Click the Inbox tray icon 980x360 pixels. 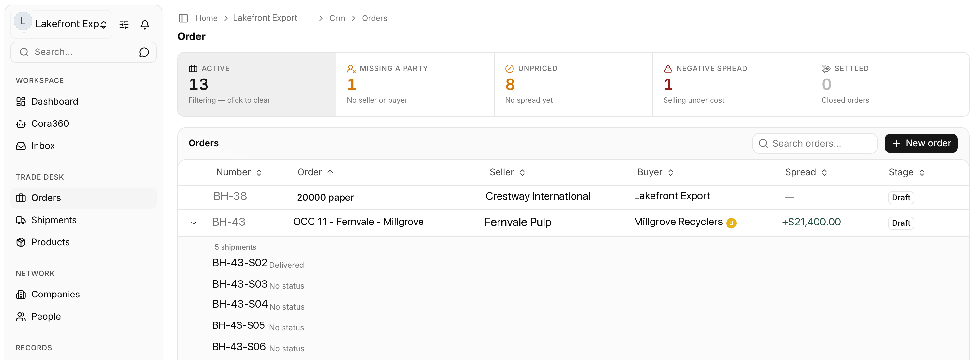click(x=21, y=146)
